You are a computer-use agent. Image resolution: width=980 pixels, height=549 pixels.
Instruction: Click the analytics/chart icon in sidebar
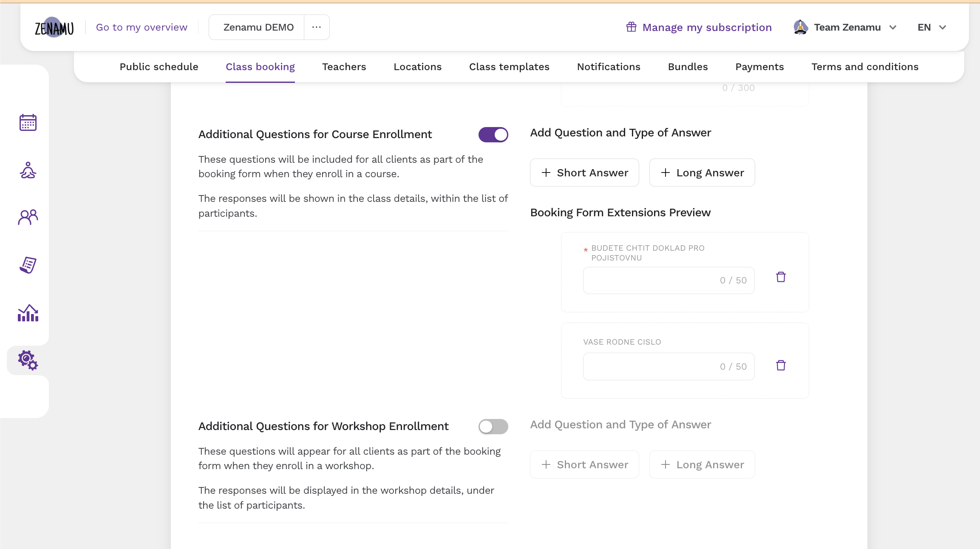click(28, 313)
